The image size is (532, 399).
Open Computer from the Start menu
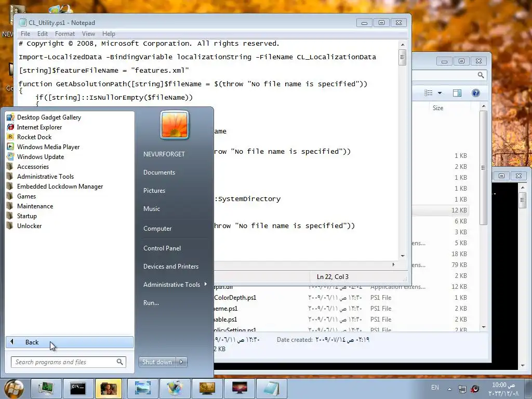157,229
